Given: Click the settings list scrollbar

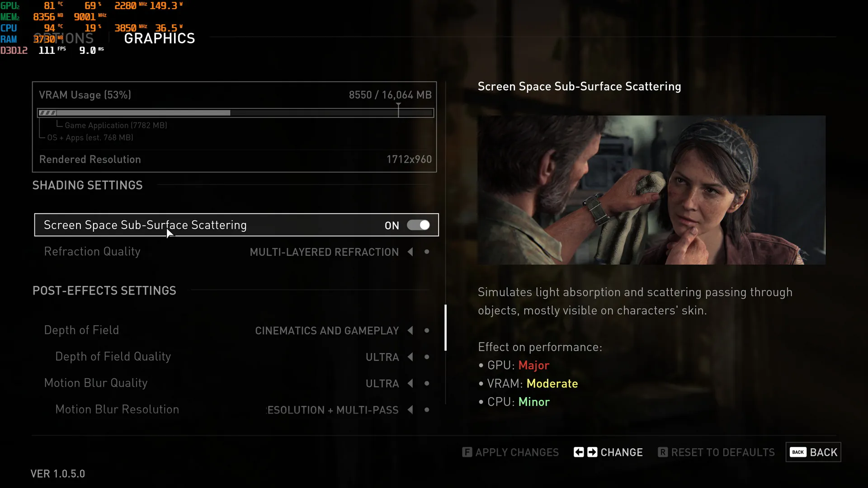Looking at the screenshot, I should [x=446, y=328].
